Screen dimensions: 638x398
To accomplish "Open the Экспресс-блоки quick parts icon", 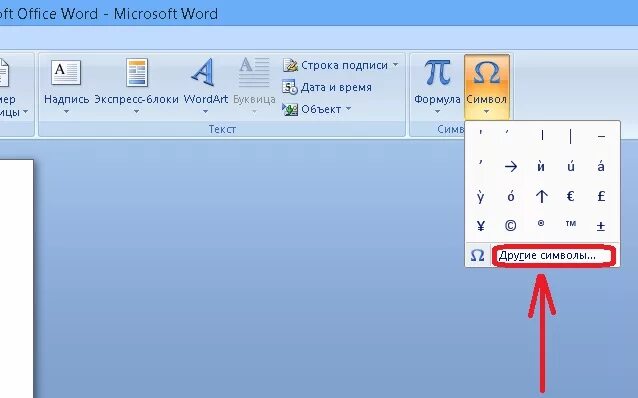I will point(137,72).
